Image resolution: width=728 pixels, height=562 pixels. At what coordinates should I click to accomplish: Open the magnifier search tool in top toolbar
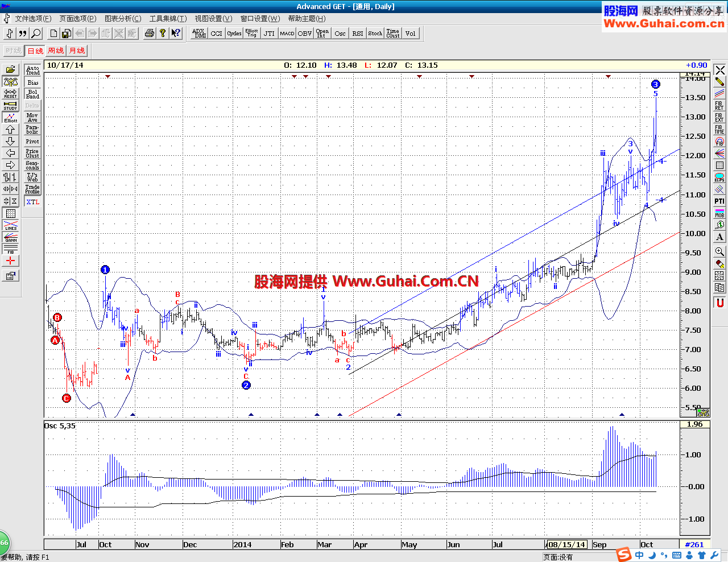coord(36,34)
